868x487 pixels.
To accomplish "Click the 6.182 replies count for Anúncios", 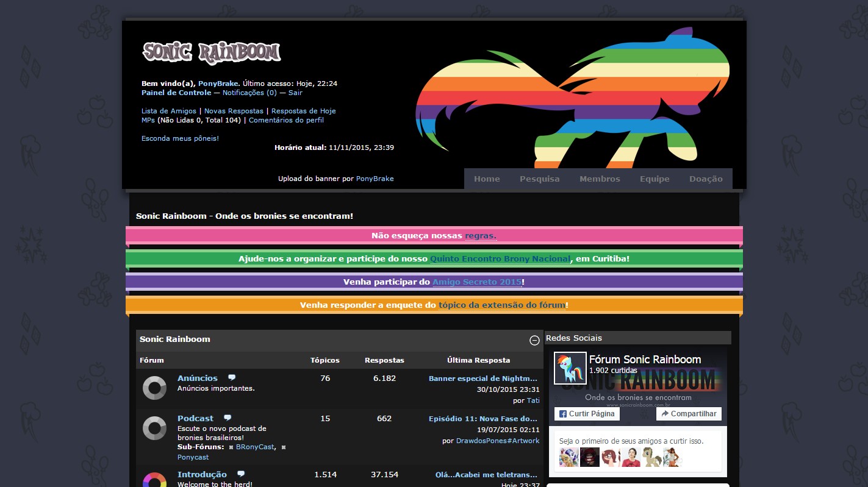I will pos(384,378).
